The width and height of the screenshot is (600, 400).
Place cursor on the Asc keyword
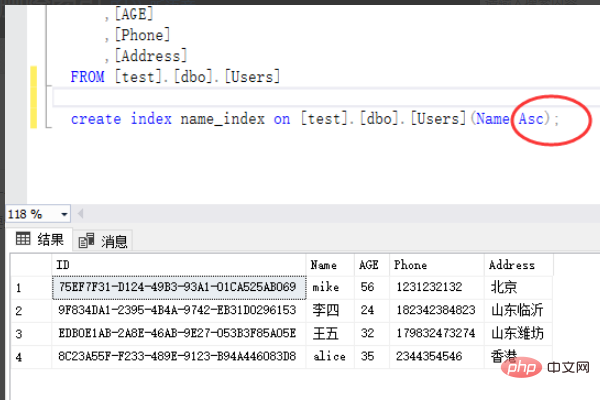(531, 119)
